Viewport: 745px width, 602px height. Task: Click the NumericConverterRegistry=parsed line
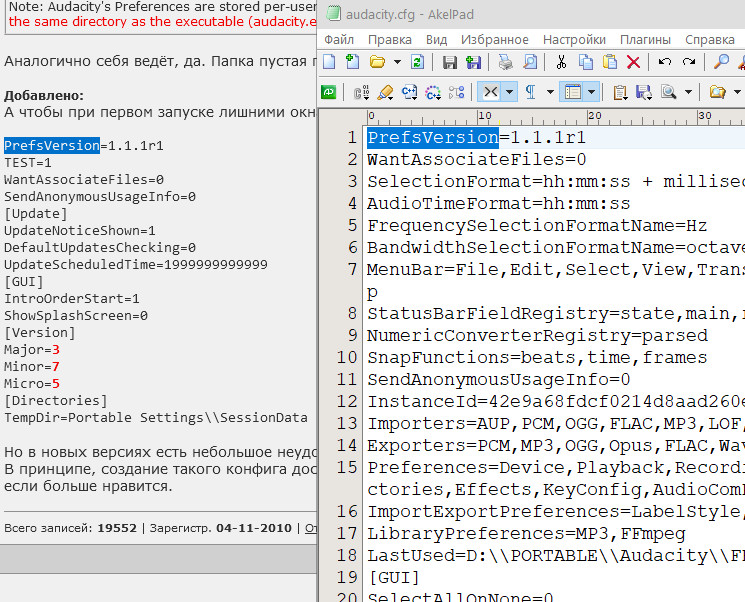pos(537,336)
